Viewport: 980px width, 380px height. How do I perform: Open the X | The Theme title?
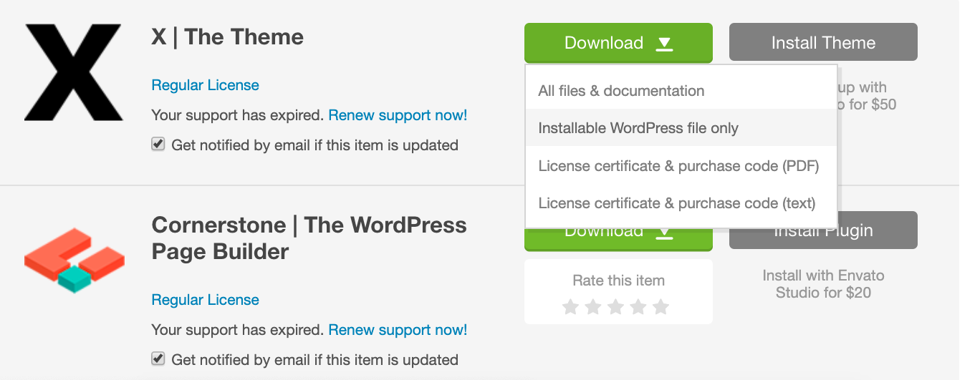pyautogui.click(x=228, y=37)
